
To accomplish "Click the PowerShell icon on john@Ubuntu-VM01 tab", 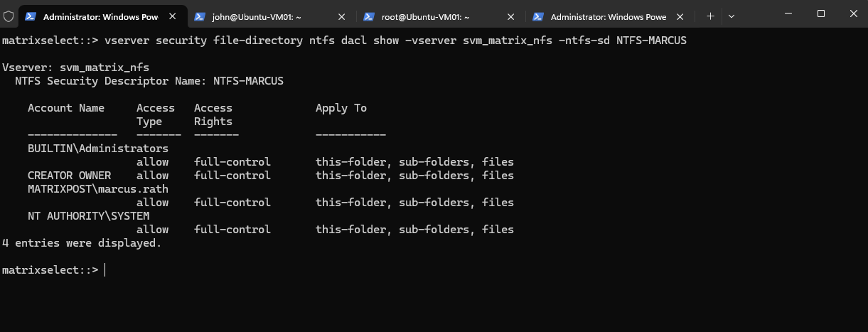I will tap(200, 16).
